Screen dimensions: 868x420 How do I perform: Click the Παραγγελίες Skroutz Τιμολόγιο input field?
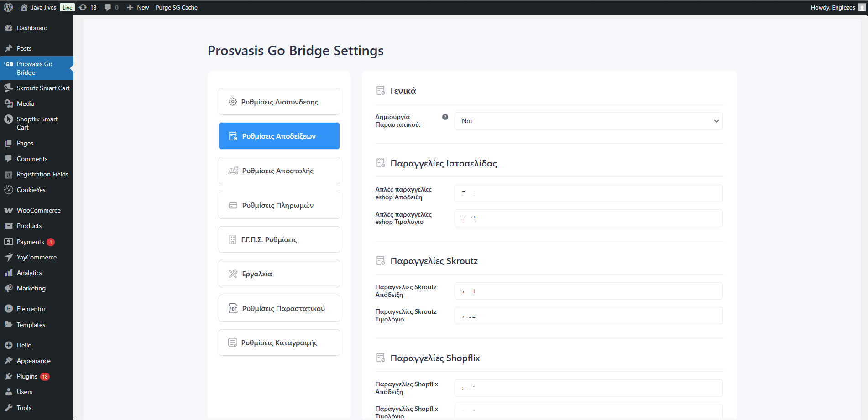point(588,316)
